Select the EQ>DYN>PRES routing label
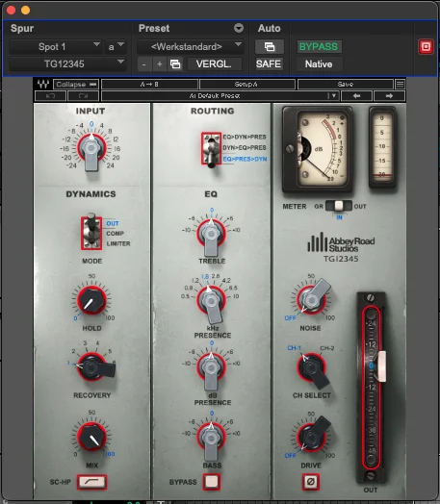Image resolution: width=440 pixels, height=504 pixels. coord(245,137)
